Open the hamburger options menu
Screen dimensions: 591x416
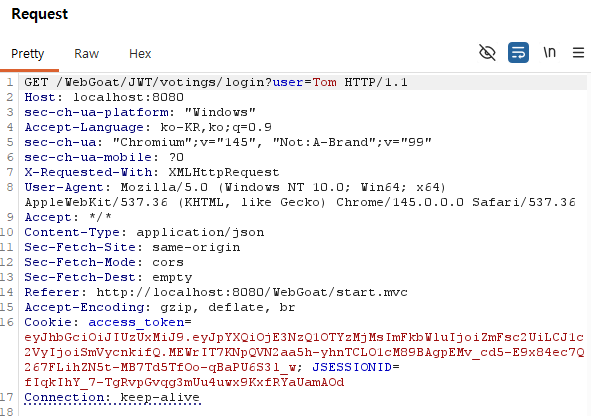pyautogui.click(x=578, y=52)
